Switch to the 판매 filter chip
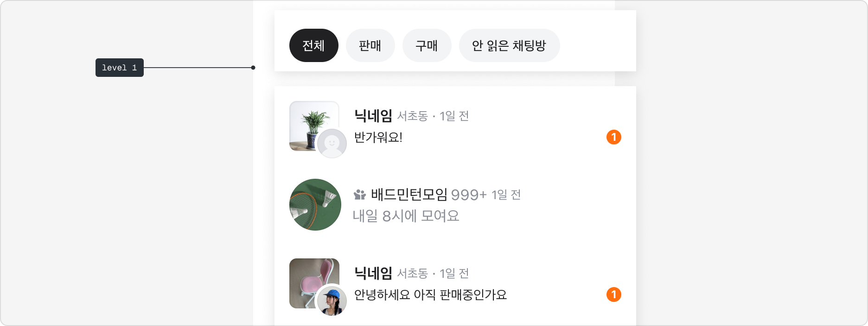This screenshot has width=868, height=326. click(370, 45)
